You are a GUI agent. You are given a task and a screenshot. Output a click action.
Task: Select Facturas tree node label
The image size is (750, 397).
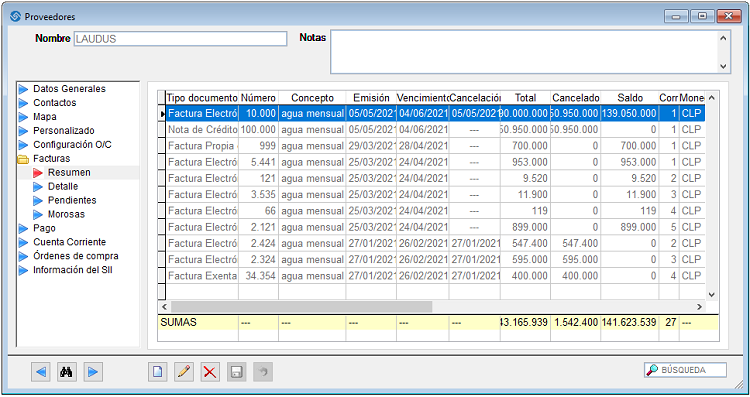point(52,158)
